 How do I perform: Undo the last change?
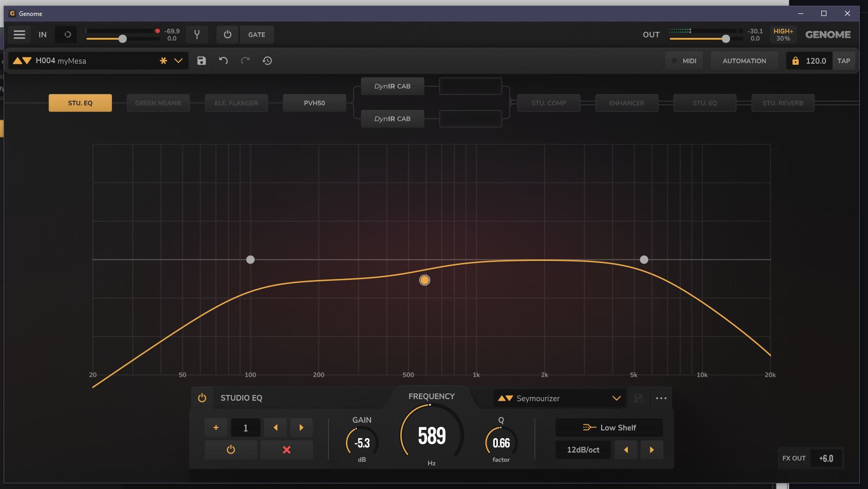(223, 61)
